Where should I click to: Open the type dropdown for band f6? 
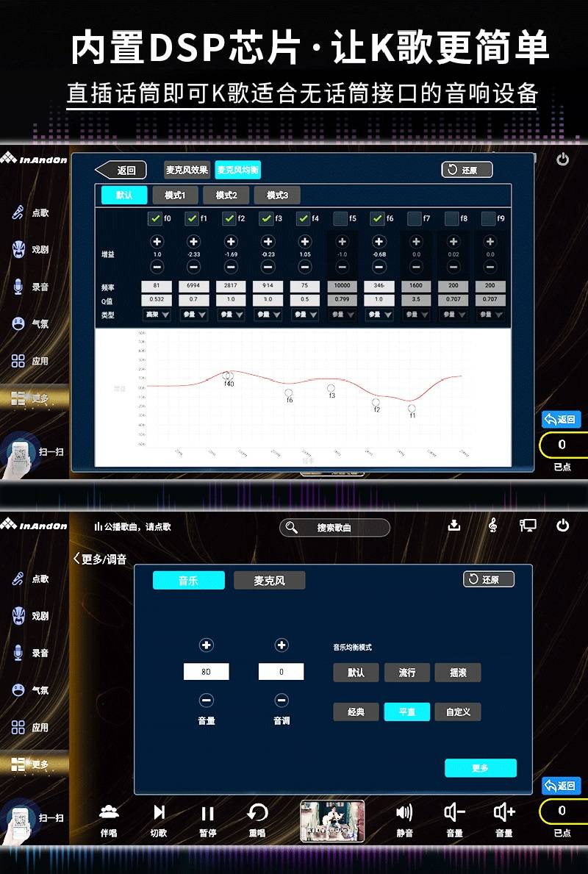[379, 315]
